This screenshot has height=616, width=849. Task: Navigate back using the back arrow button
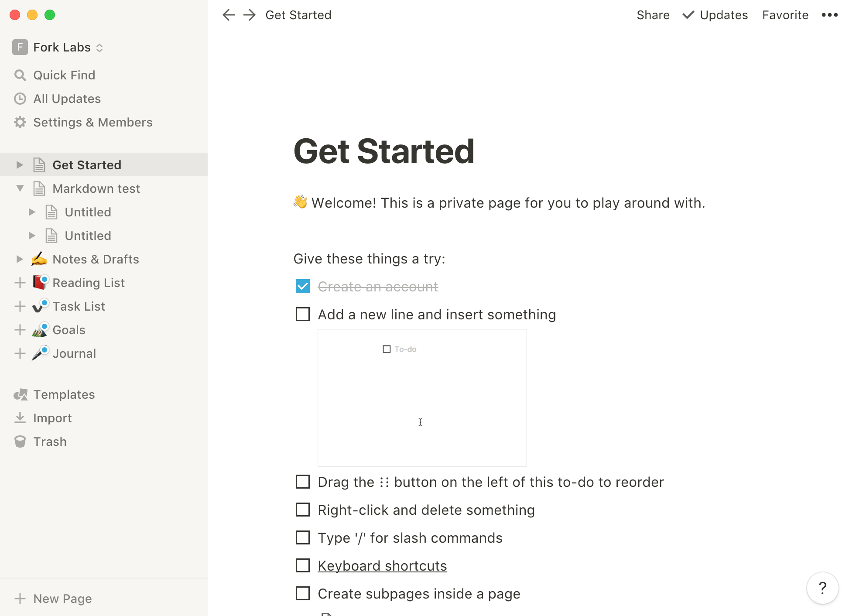coord(229,14)
